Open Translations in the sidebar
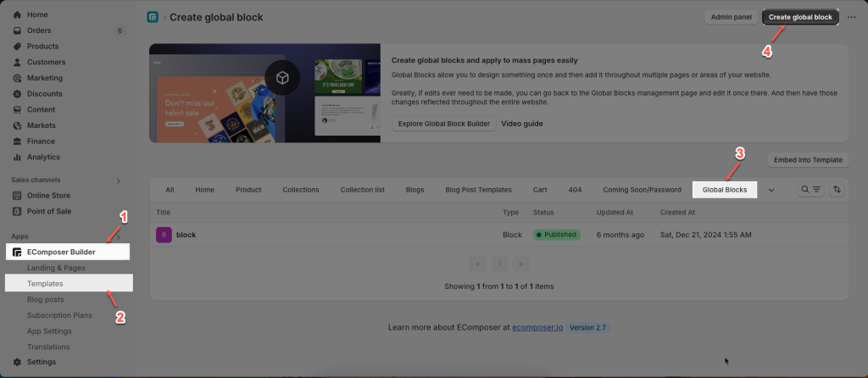 [x=48, y=347]
